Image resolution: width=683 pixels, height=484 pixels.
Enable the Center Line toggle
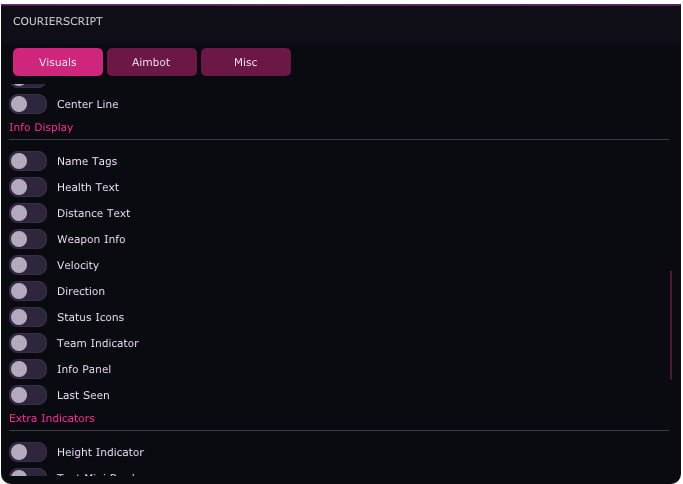[x=28, y=104]
